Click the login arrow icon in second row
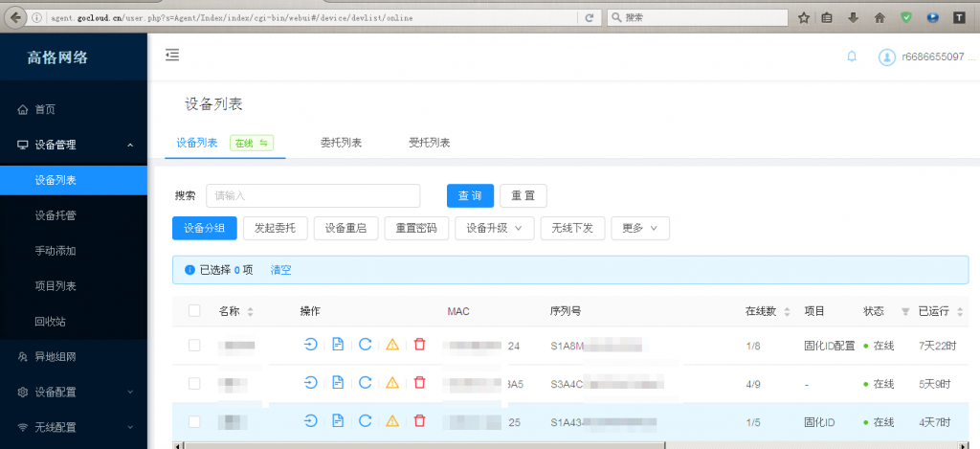980x449 pixels. [x=311, y=383]
